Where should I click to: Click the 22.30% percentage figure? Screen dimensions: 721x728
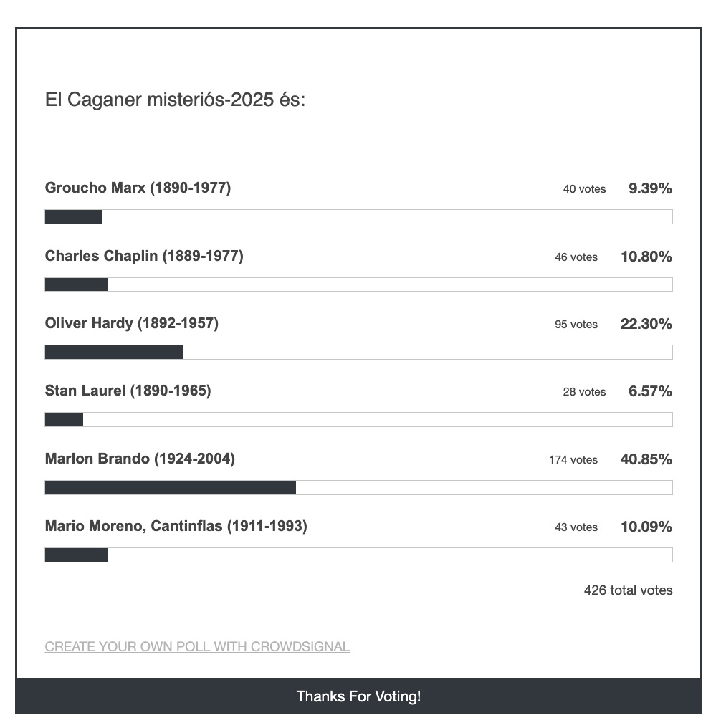646,324
